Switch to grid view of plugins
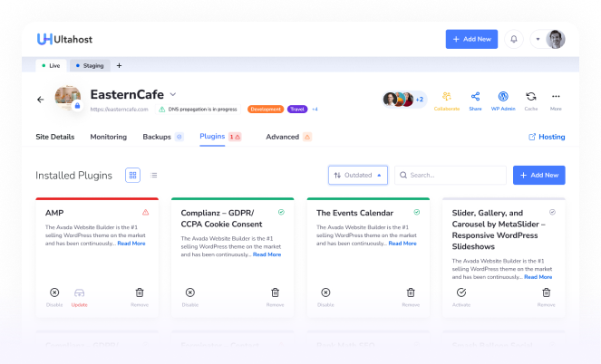The image size is (601, 364). 132,176
